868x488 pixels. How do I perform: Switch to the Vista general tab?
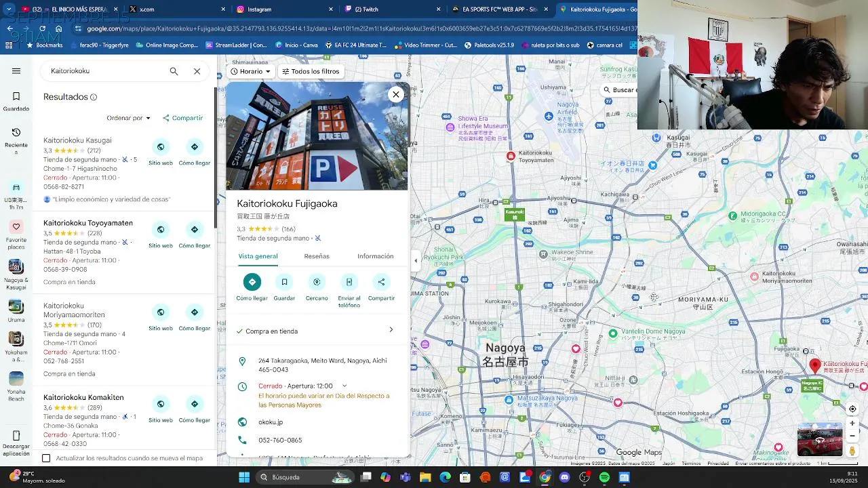(x=258, y=256)
